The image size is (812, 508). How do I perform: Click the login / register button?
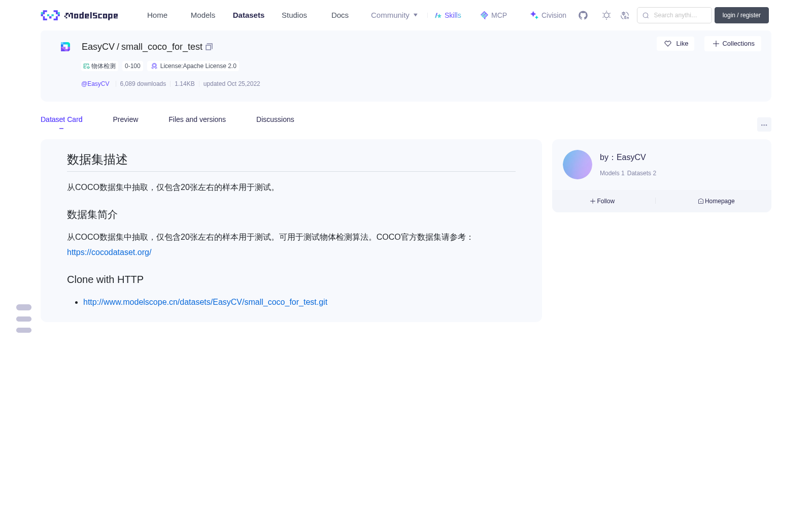(741, 15)
